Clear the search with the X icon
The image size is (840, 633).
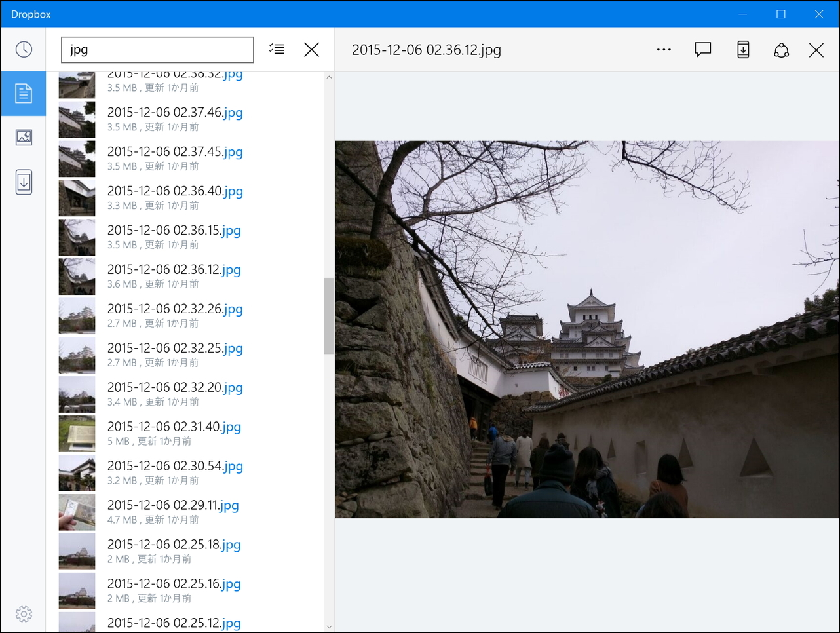coord(312,49)
